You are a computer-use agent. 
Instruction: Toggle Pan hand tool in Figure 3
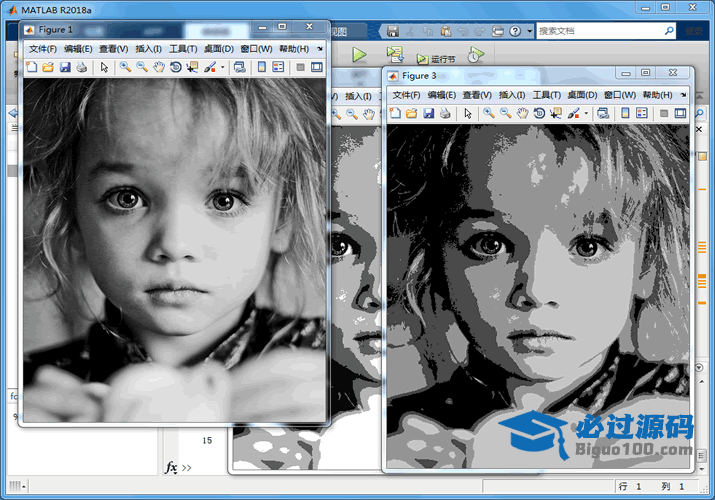pyautogui.click(x=522, y=113)
